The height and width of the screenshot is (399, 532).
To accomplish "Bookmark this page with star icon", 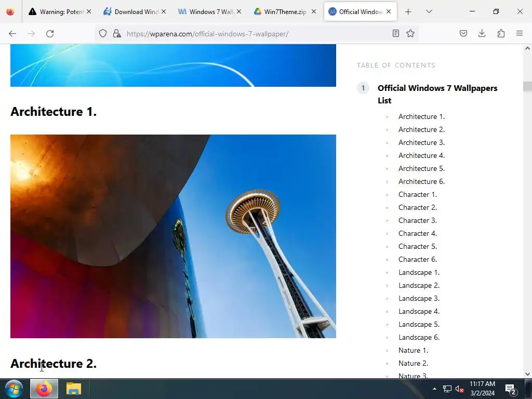I will click(x=410, y=33).
